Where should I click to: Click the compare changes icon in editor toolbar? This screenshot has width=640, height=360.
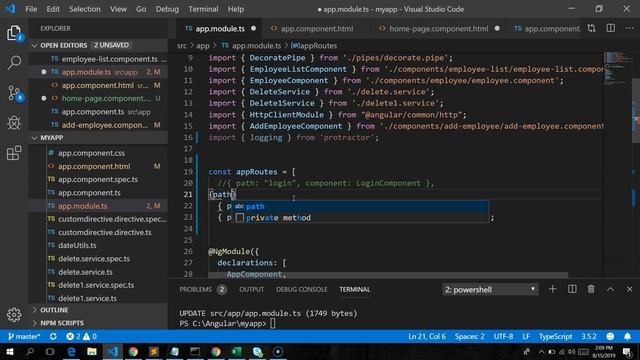591,28
